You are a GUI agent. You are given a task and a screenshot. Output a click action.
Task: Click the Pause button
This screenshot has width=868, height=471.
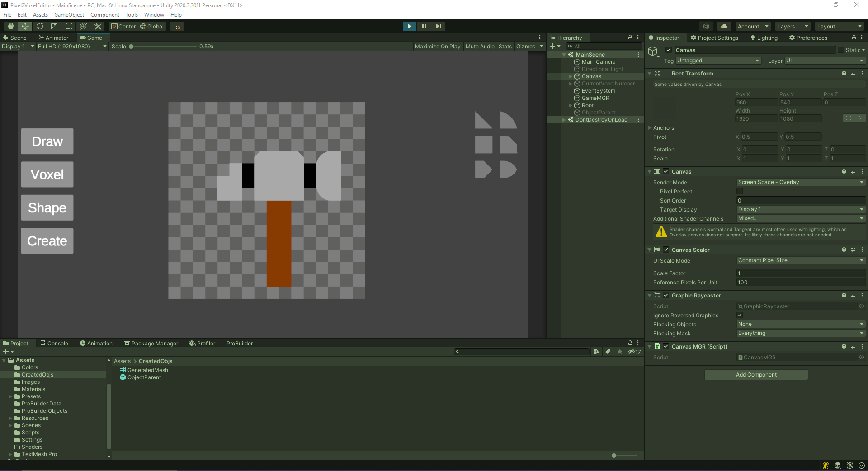[x=424, y=26]
